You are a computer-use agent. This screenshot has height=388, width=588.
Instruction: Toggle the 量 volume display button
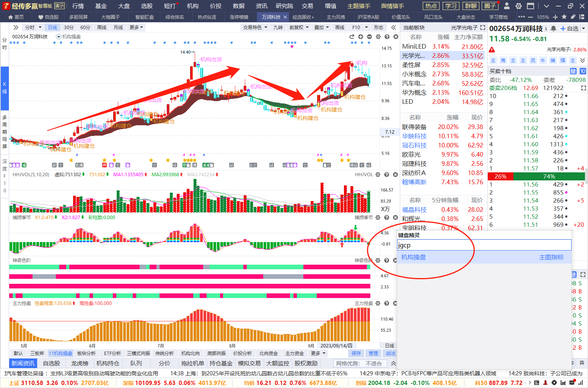click(x=573, y=71)
